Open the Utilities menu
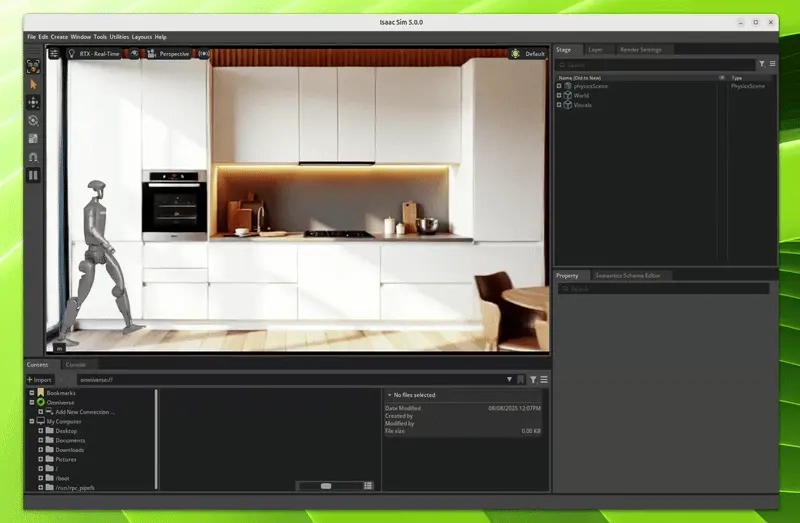This screenshot has height=523, width=800. (119, 37)
